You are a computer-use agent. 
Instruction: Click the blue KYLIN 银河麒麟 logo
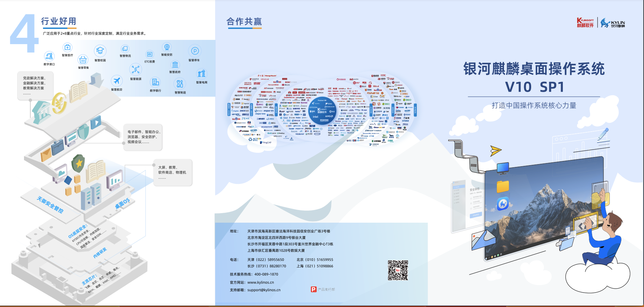click(x=613, y=23)
